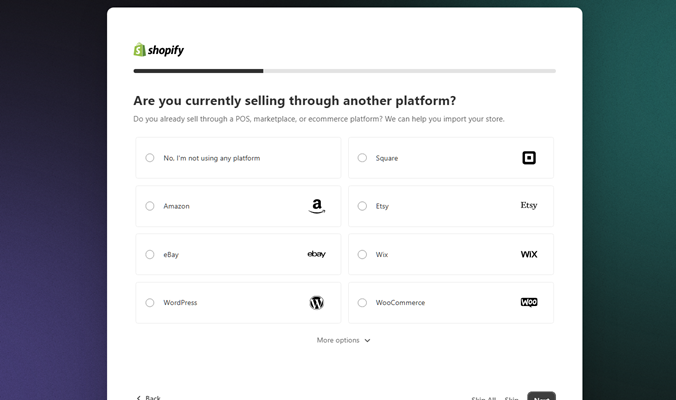Click the Shopify logo
The width and height of the screenshot is (676, 400).
pos(159,50)
